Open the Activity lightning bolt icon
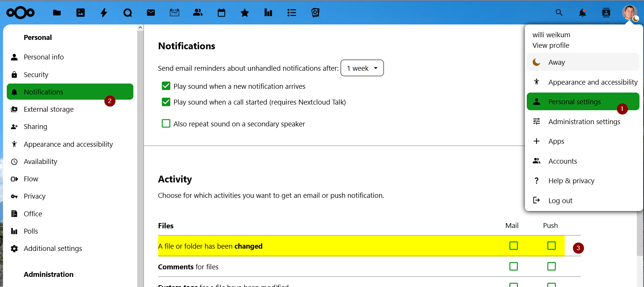This screenshot has height=287, width=644. [x=104, y=13]
